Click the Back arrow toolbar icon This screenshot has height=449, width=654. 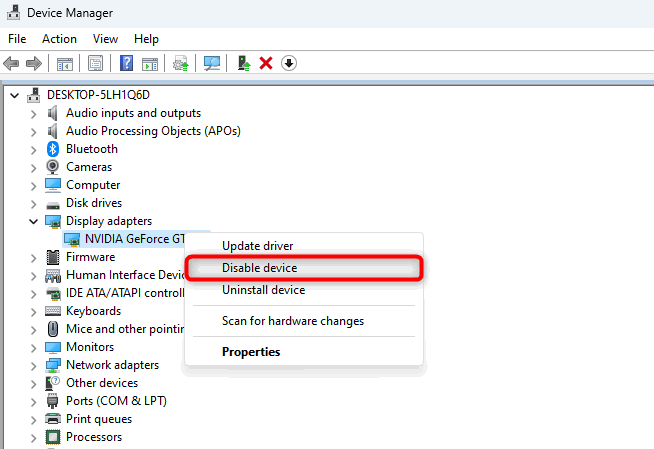pyautogui.click(x=11, y=63)
